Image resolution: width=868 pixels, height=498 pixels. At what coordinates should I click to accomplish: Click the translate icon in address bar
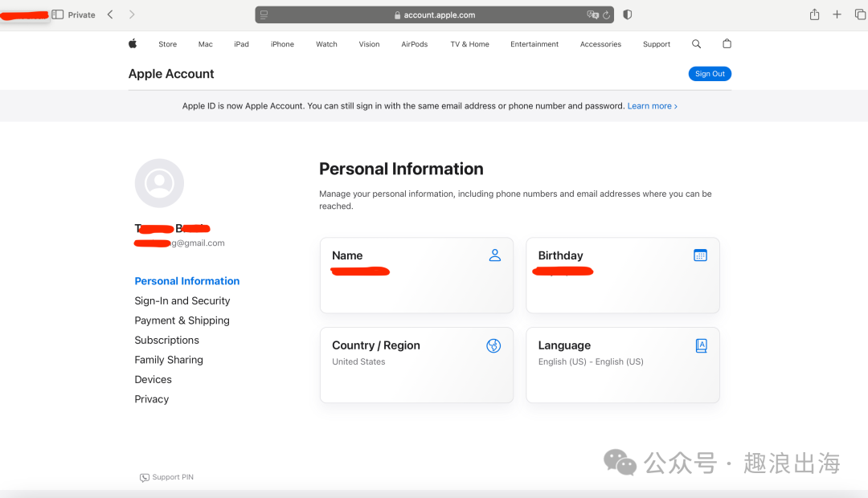pos(593,15)
